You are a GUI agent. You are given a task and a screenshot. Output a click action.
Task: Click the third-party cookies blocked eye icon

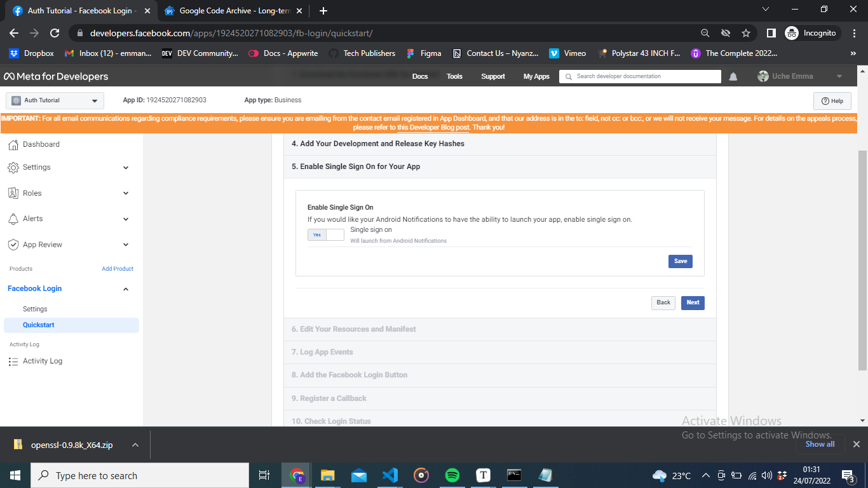coord(726,33)
